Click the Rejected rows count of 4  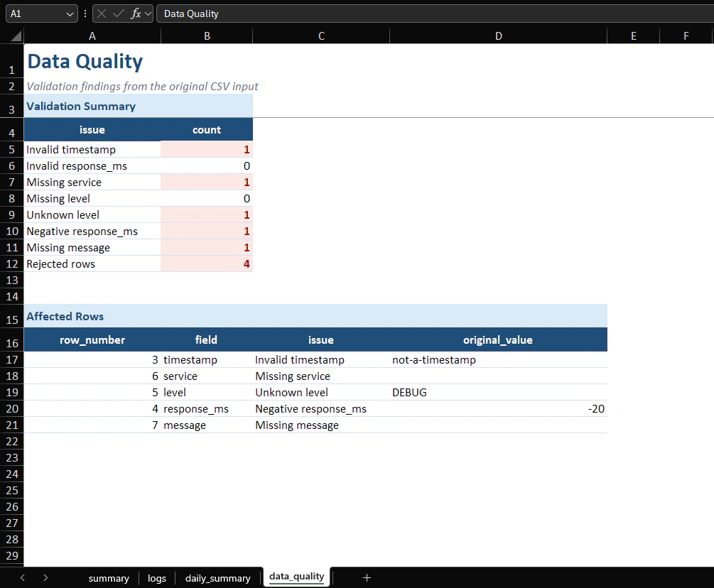[x=207, y=264]
